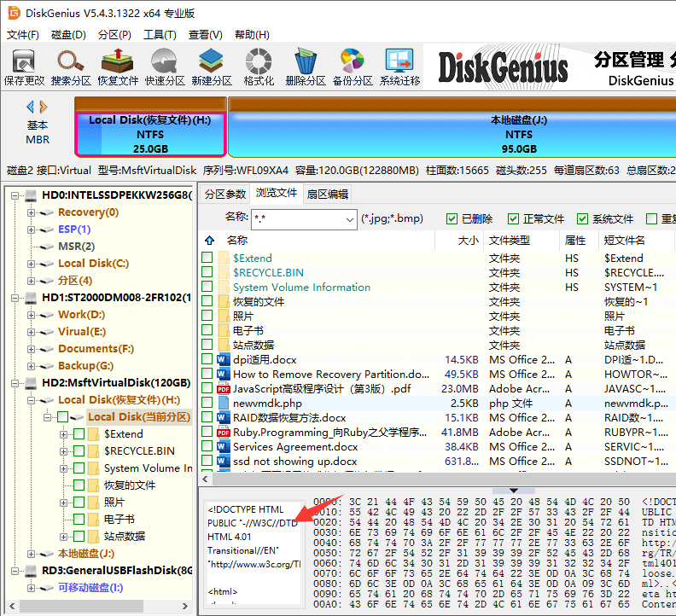
Task: Click the RD3 GeneralUSBFlashDisk drive icon
Action: coord(31,571)
